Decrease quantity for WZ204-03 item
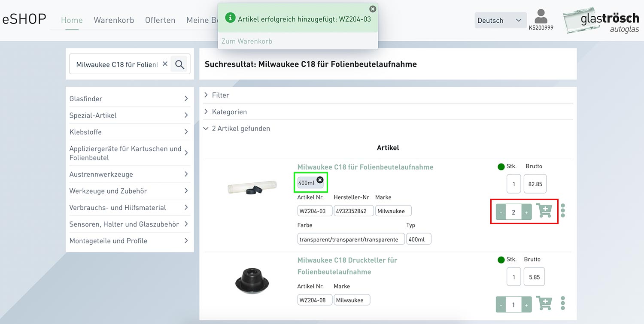Image resolution: width=644 pixels, height=324 pixels. coord(501,212)
